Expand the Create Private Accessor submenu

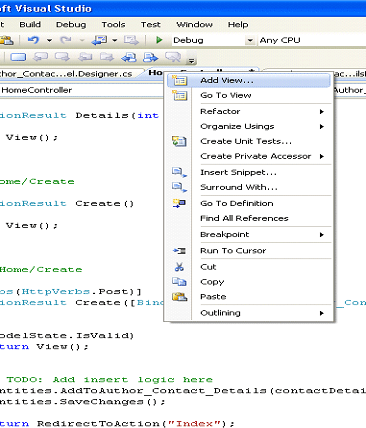(262, 156)
